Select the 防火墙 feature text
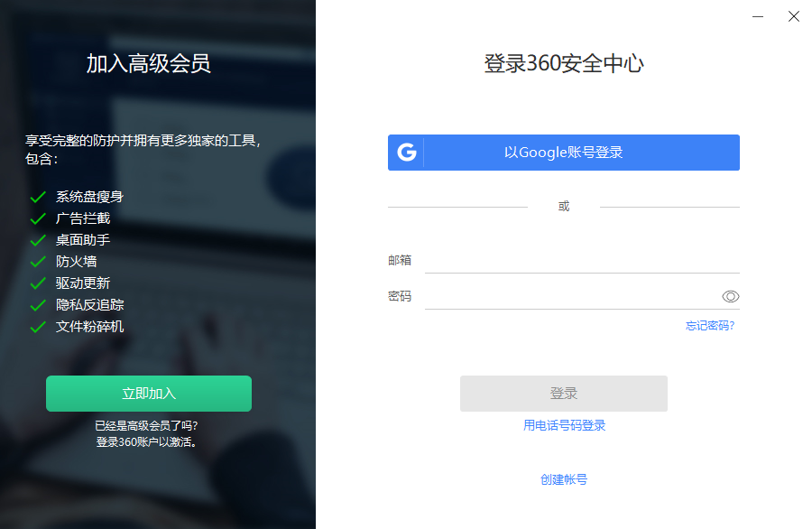Image resolution: width=812 pixels, height=529 pixels. [x=76, y=262]
